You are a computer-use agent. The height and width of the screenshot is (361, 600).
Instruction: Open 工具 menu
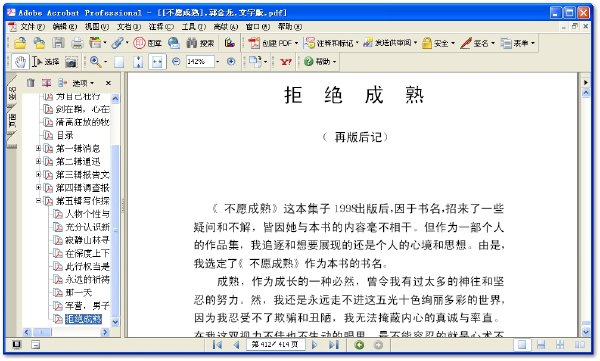[193, 26]
